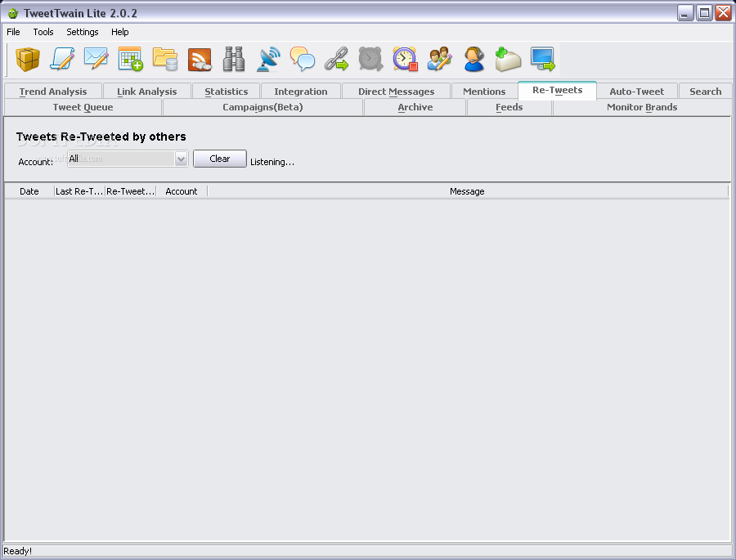The image size is (736, 560).
Task: Click the Listening... status text
Action: [x=272, y=162]
